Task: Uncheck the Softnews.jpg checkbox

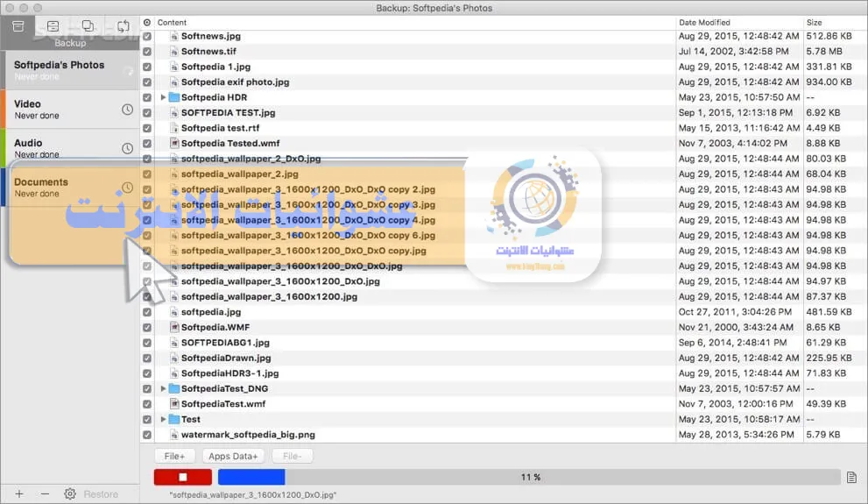Action: click(x=146, y=36)
